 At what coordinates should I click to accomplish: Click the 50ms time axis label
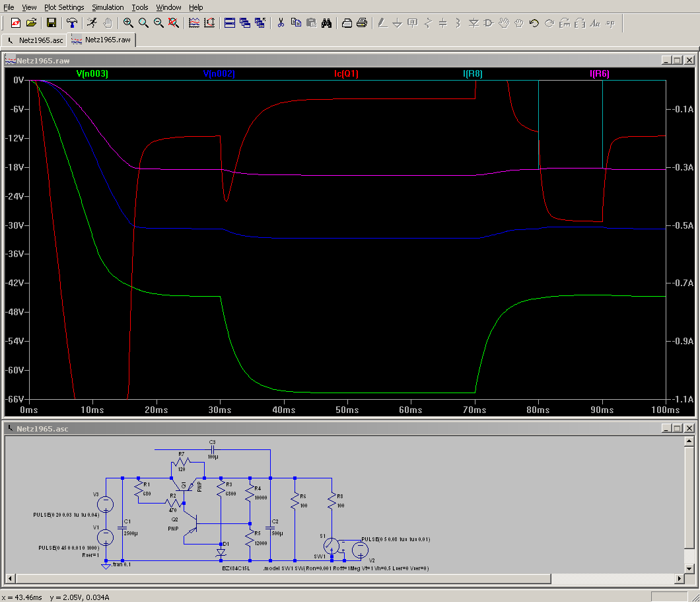347,410
